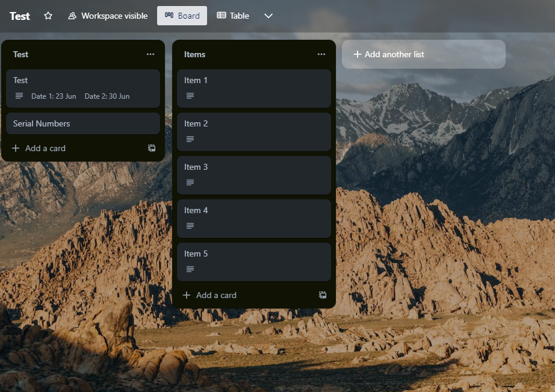Open the Item 4 card
555x392 pixels.
click(x=254, y=219)
